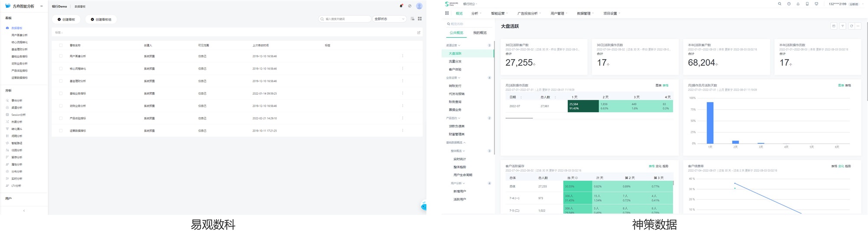Open the 项目设置 menu in 神策数据

coord(612,13)
